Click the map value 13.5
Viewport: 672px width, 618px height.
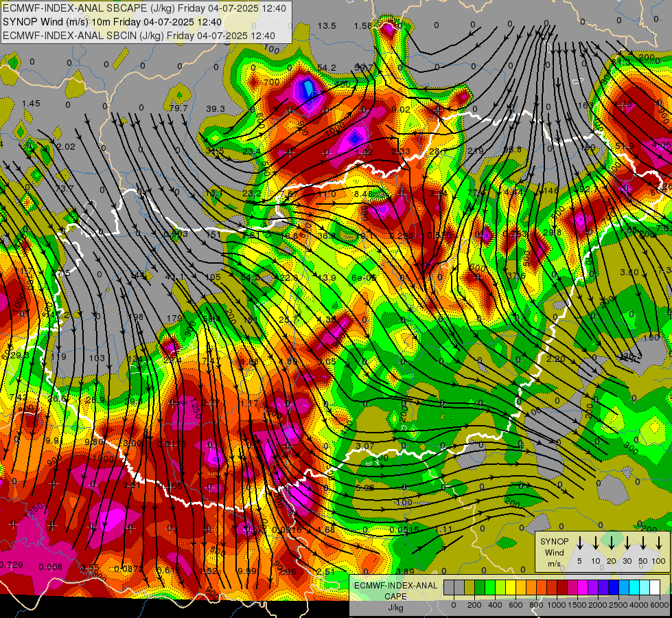[327, 26]
